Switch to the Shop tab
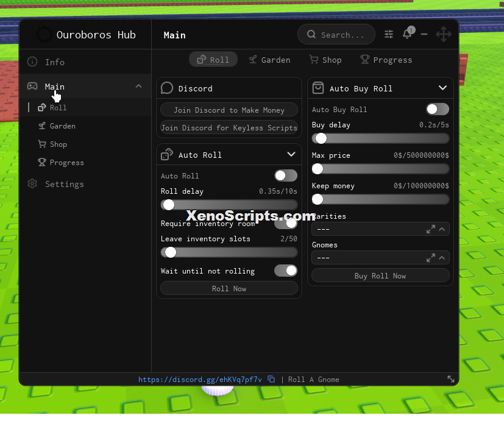Viewport: 504px width, 432px height. click(325, 60)
